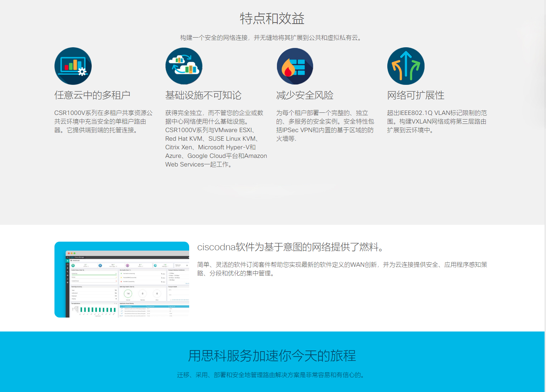Click the ciscodna软件 intent-based networking heading
The image size is (546, 392).
pyautogui.click(x=291, y=247)
